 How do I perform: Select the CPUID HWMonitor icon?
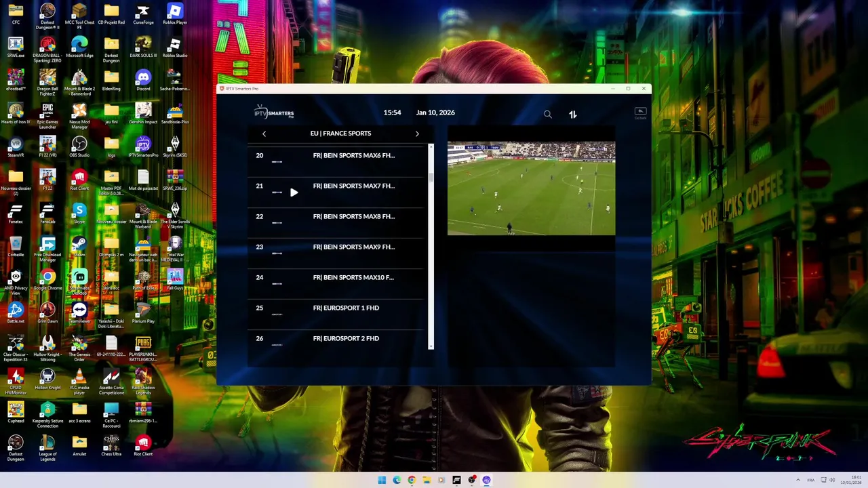16,381
